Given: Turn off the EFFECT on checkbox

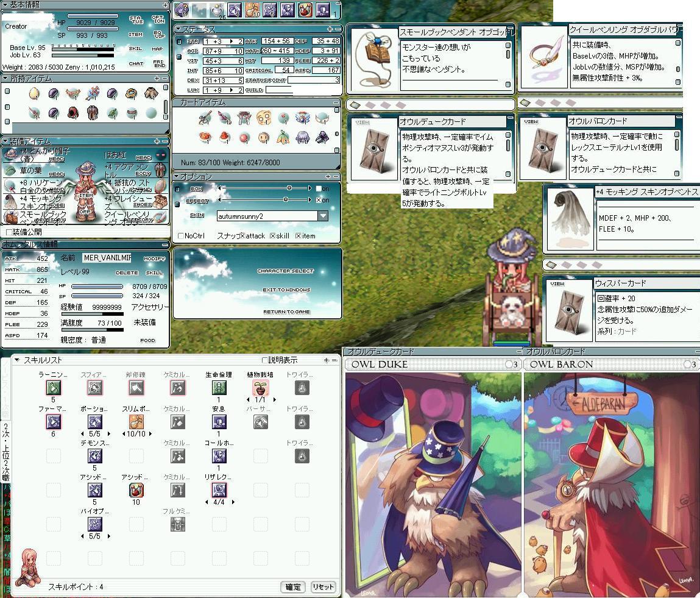Looking at the screenshot, I should click(x=319, y=200).
